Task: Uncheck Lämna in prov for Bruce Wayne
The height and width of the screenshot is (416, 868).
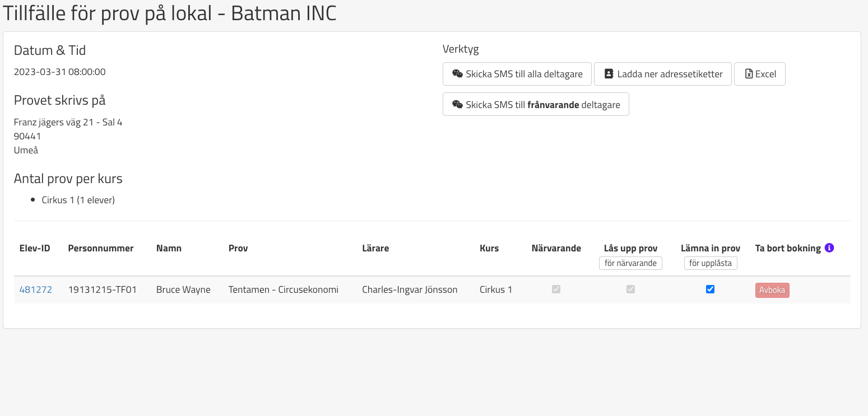Action: coord(710,289)
